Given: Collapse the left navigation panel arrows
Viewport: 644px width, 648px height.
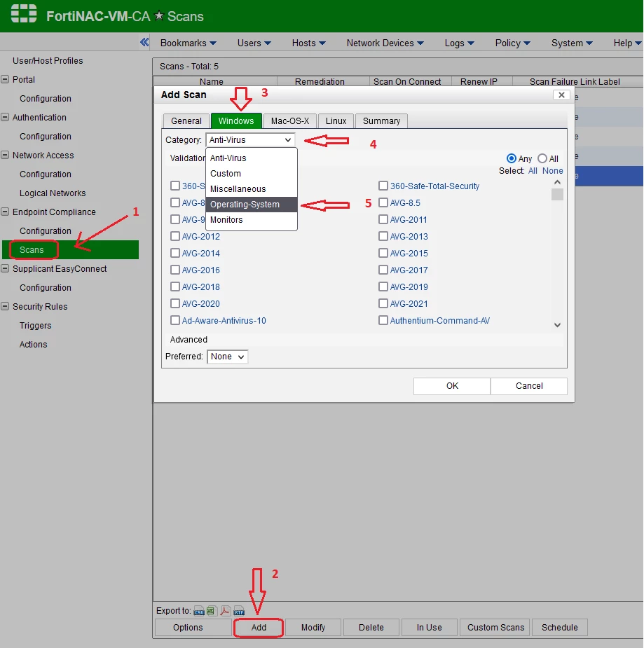Looking at the screenshot, I should click(144, 42).
